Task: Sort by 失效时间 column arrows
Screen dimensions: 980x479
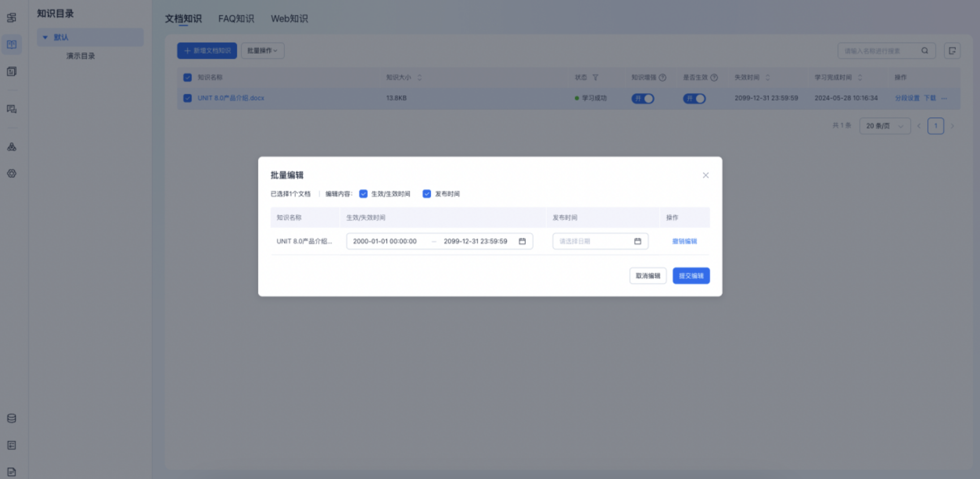Action: point(768,77)
